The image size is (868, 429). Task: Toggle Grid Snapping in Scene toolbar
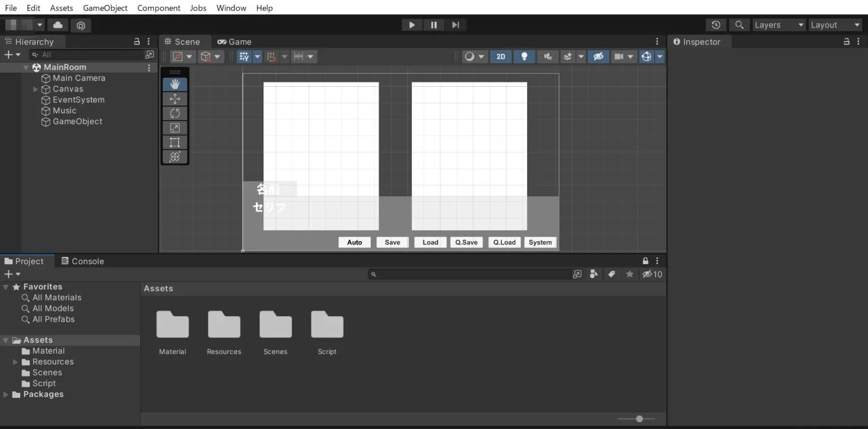[x=244, y=56]
